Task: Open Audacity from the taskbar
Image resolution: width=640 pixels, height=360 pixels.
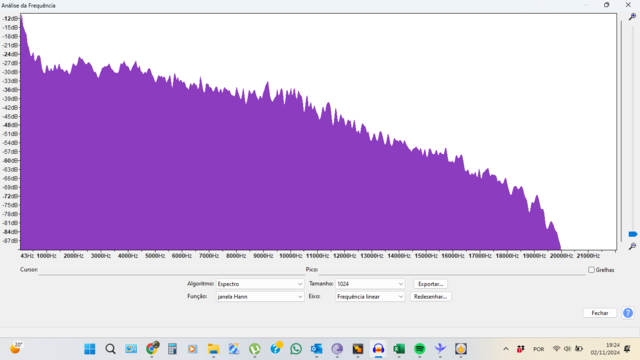Action: 378,349
